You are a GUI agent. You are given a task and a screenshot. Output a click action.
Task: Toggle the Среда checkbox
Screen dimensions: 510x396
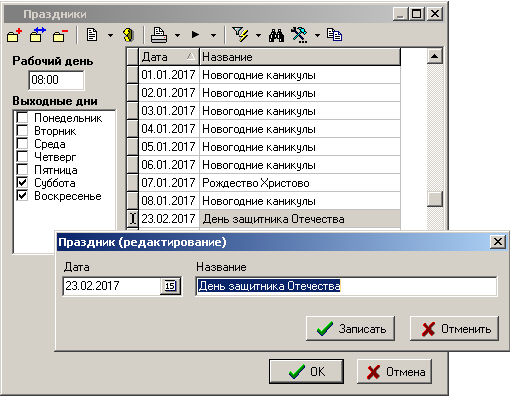(22, 143)
